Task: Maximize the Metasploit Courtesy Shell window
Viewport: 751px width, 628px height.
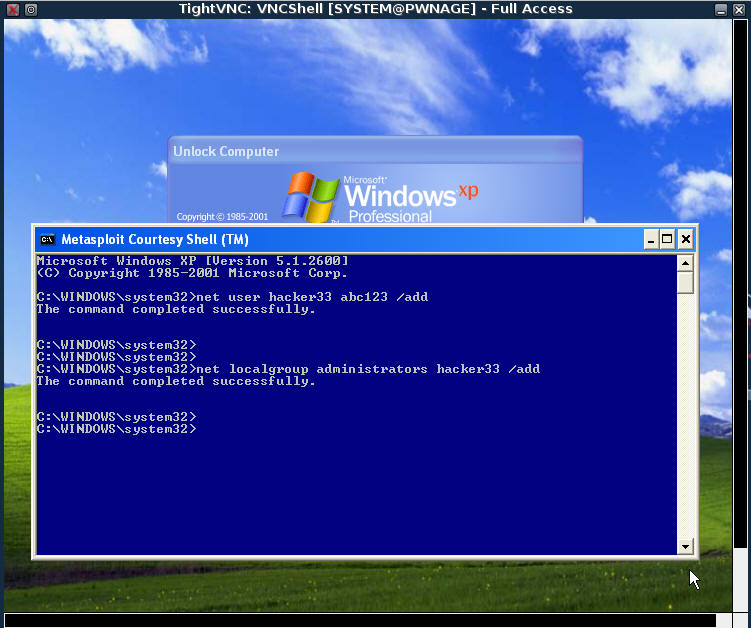Action: pos(667,239)
